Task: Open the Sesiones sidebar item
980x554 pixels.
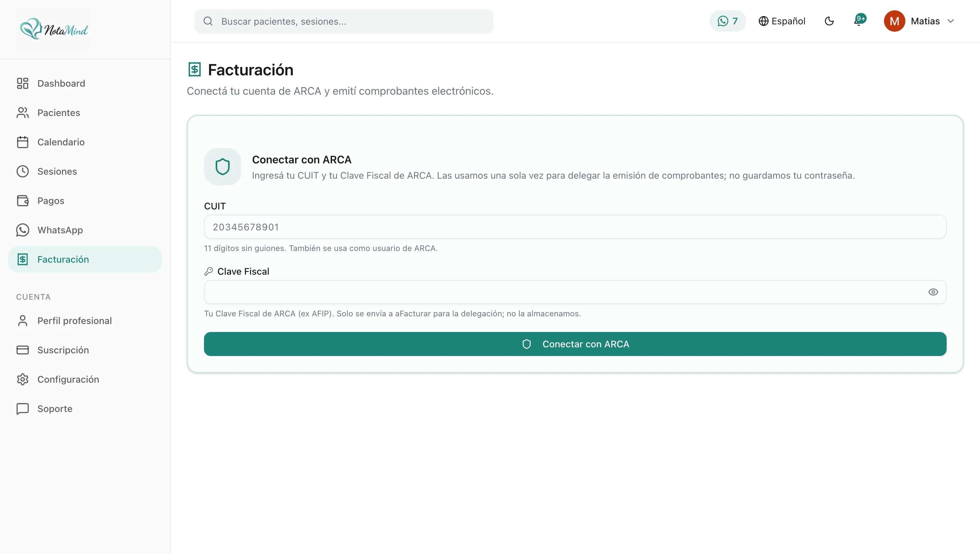Action: click(85, 171)
